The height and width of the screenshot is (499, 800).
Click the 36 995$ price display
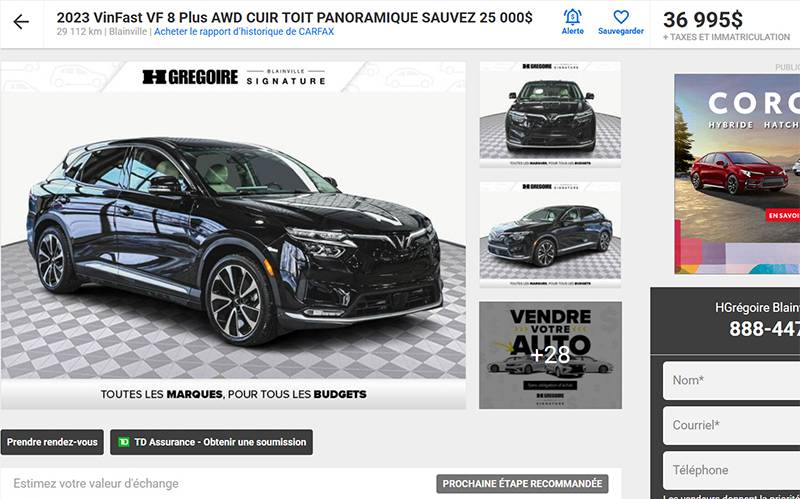[x=703, y=20]
